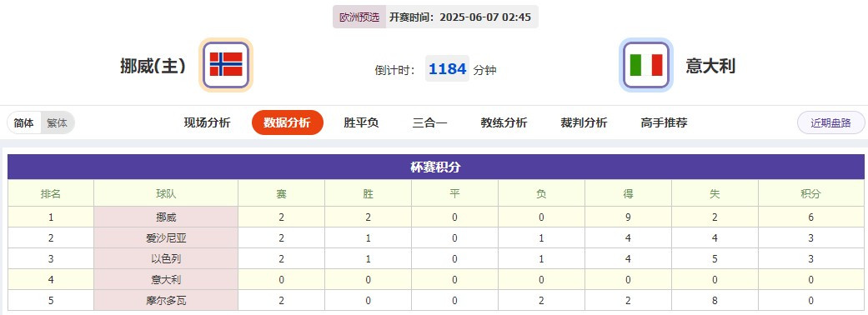The image size is (868, 315).
Task: Switch to the 裁判分析 tab
Action: point(584,122)
